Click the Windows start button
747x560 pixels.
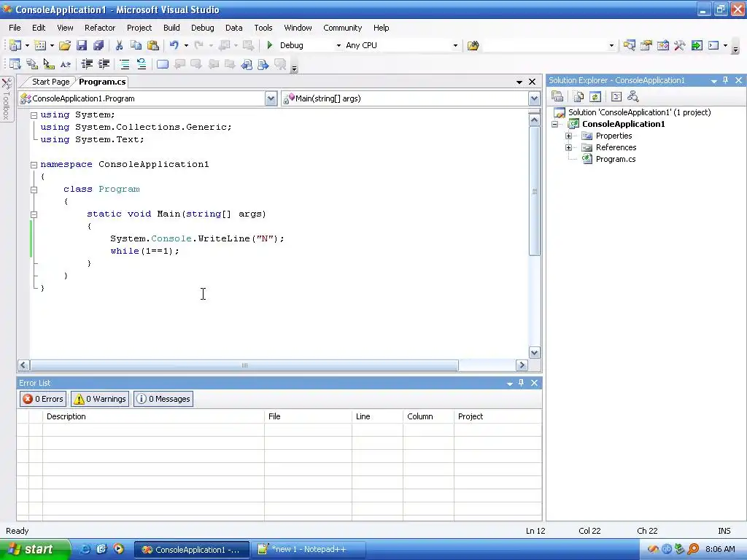(35, 549)
